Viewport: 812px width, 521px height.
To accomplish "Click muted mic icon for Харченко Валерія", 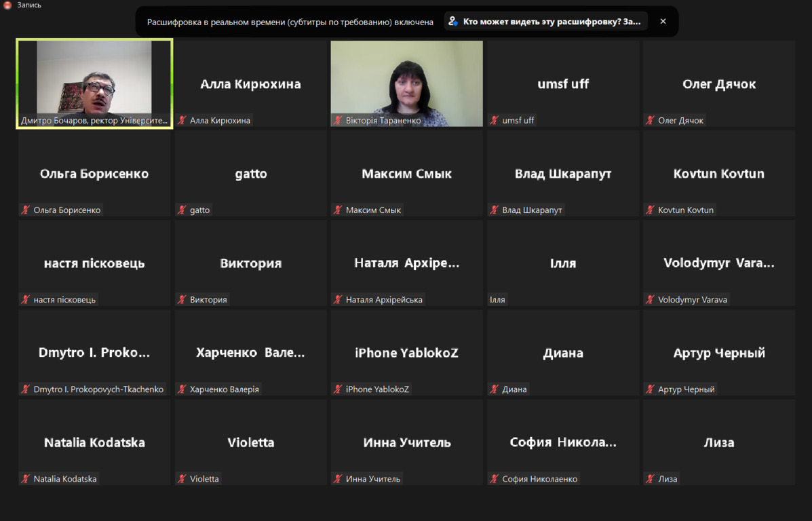I will tap(182, 389).
